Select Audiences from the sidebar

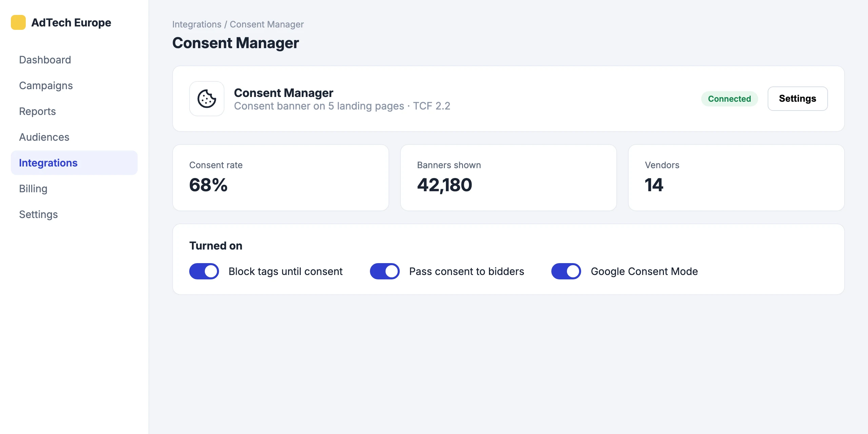(74, 137)
